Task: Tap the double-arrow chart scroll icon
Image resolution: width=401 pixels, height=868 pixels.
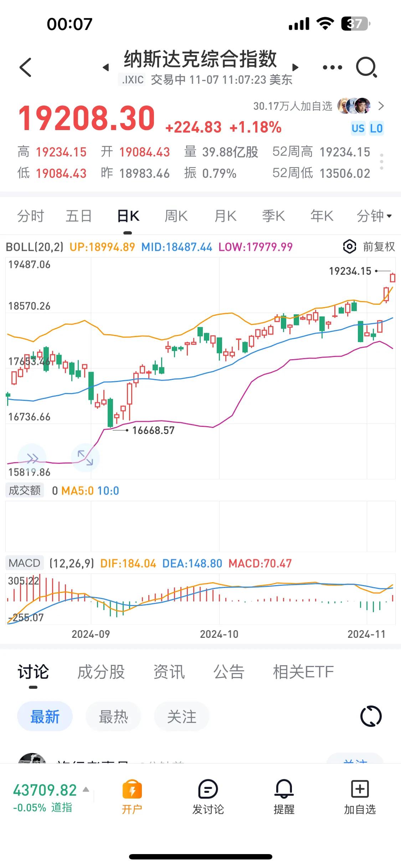Action: click(x=32, y=458)
